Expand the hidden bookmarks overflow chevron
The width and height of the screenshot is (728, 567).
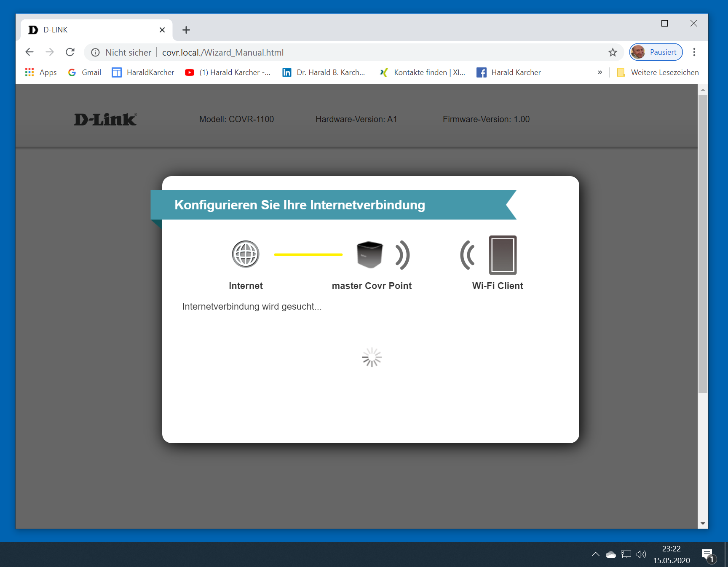click(x=600, y=72)
